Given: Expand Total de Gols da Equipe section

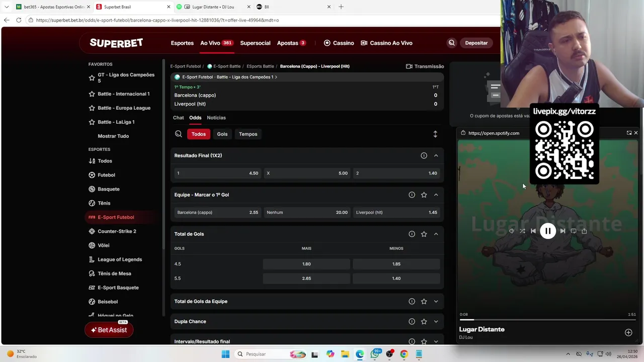Looking at the screenshot, I should pos(436,301).
